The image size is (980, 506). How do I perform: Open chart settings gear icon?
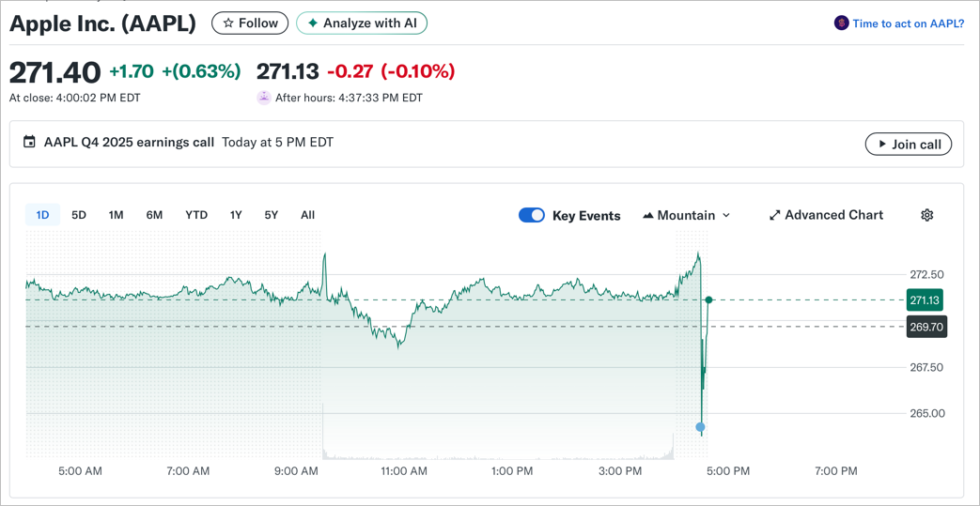tap(926, 215)
